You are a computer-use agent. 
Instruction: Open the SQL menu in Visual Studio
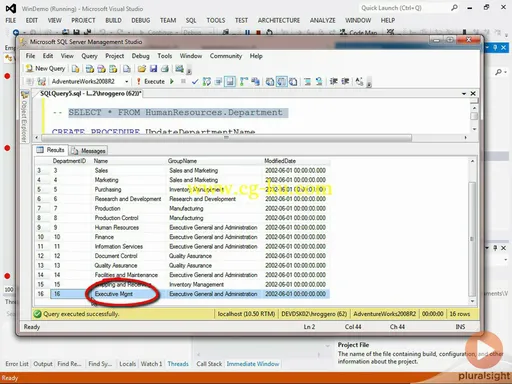[x=191, y=21]
